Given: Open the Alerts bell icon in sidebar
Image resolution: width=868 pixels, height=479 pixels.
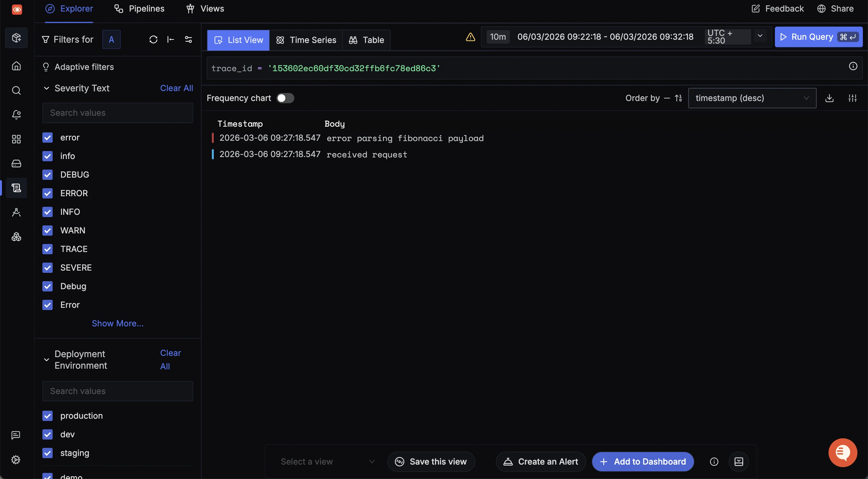Looking at the screenshot, I should tap(16, 114).
